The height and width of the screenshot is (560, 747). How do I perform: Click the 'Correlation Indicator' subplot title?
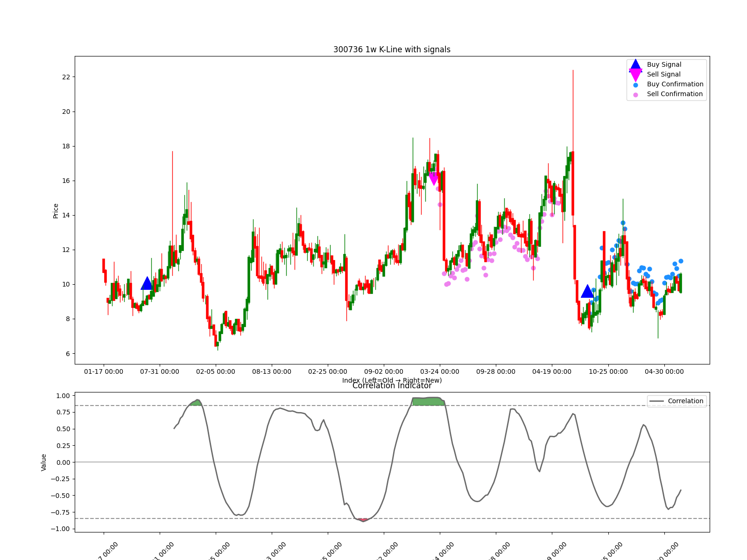(392, 386)
